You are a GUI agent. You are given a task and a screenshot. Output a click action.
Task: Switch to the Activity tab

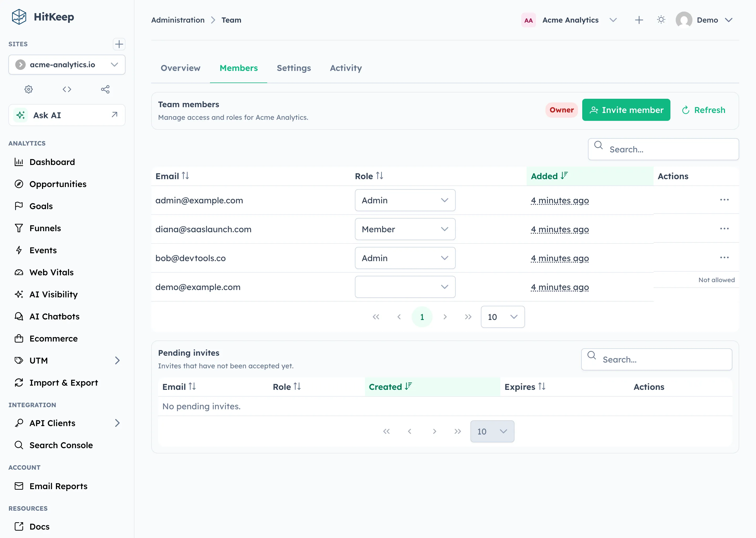pyautogui.click(x=346, y=68)
